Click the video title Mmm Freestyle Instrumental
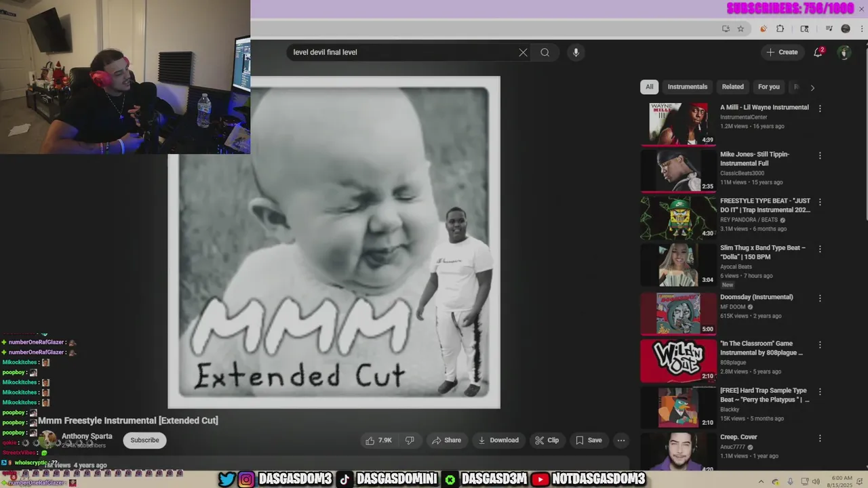This screenshot has height=488, width=868. (x=128, y=420)
